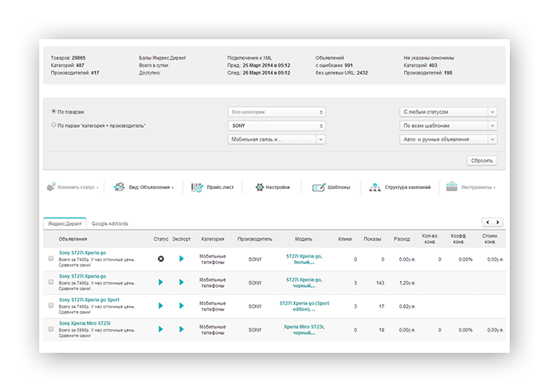Click the Кол-во конв. column header
This screenshot has width=549, height=392.
[430, 239]
